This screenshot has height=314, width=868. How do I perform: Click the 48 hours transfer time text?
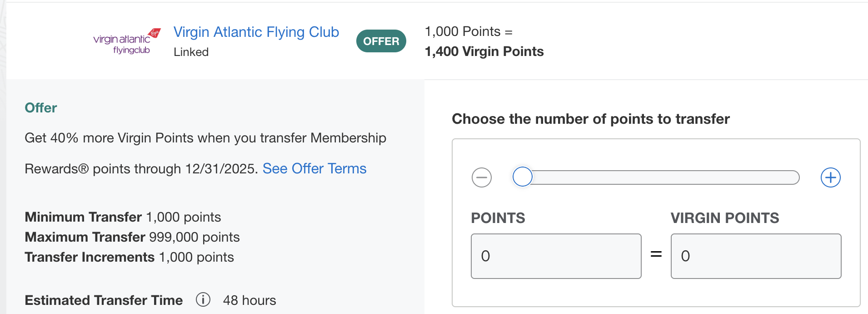(x=249, y=300)
